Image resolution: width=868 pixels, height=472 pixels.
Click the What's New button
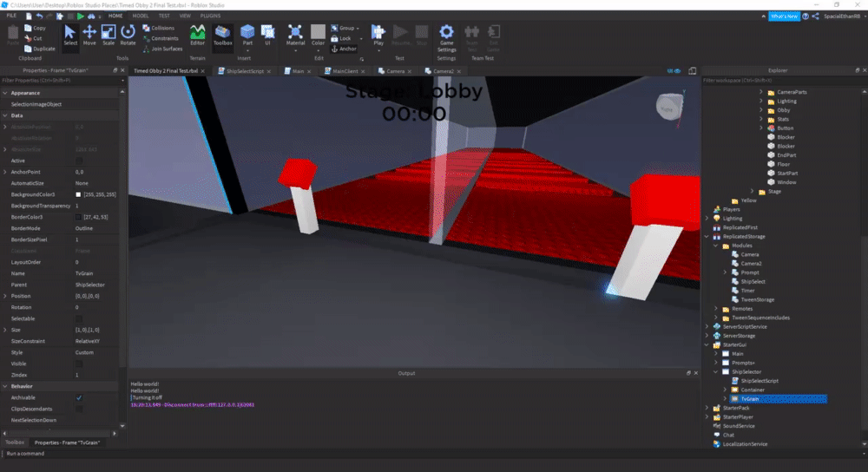point(784,16)
